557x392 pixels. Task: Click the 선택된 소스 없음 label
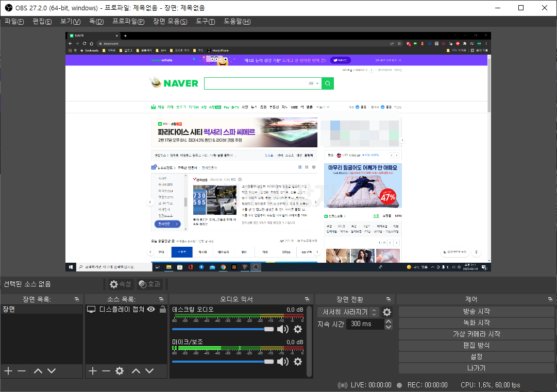pyautogui.click(x=27, y=284)
